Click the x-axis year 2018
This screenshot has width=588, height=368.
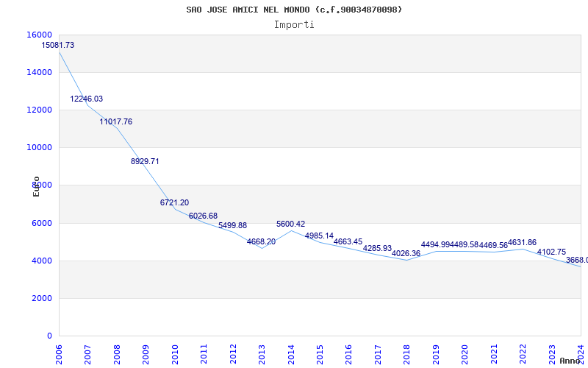[407, 353]
